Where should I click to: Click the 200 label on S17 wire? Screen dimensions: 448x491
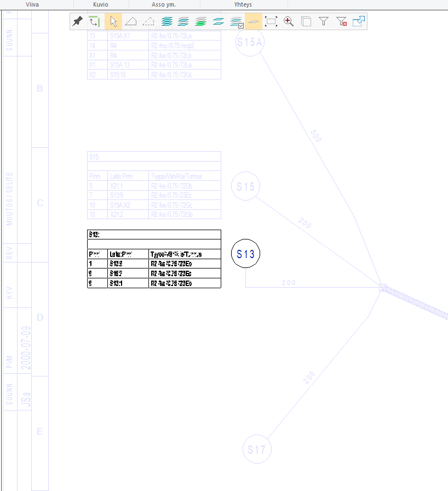309,378
